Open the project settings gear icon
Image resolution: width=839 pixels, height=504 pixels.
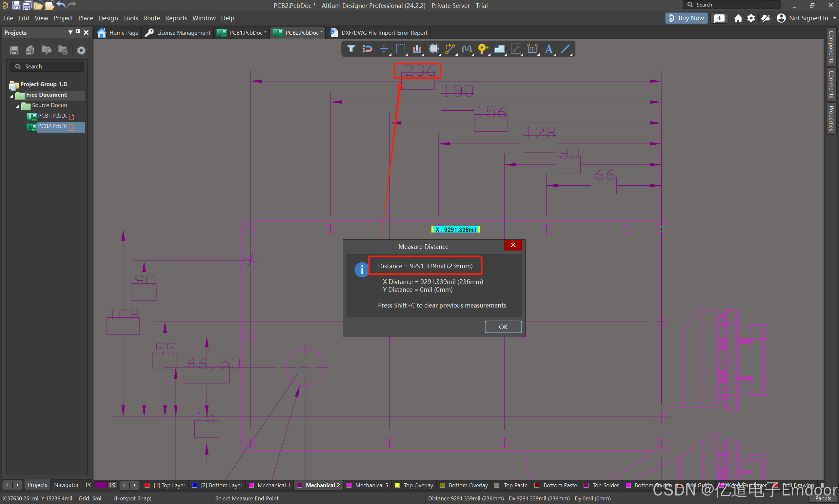[81, 50]
